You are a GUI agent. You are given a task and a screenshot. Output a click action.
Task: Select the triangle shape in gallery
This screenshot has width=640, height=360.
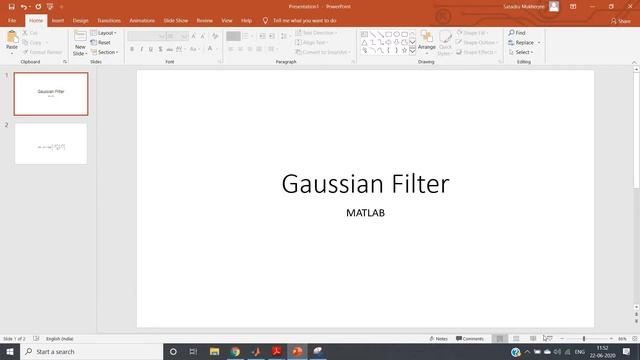tap(364, 42)
